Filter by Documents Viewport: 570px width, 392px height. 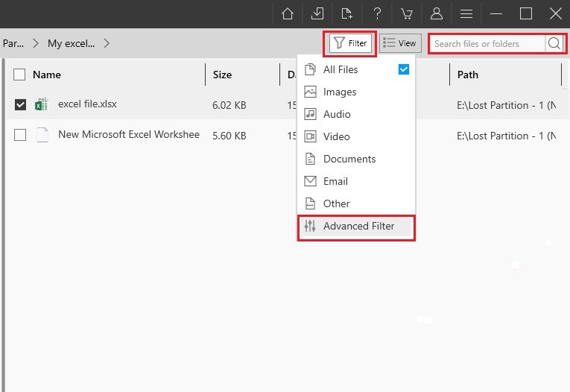356,159
